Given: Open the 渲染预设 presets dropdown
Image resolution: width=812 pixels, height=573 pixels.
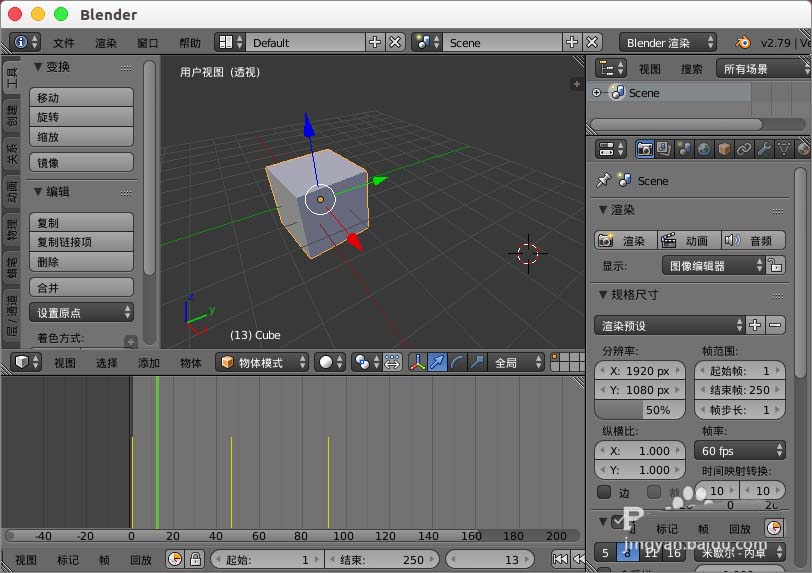Looking at the screenshot, I should click(670, 325).
